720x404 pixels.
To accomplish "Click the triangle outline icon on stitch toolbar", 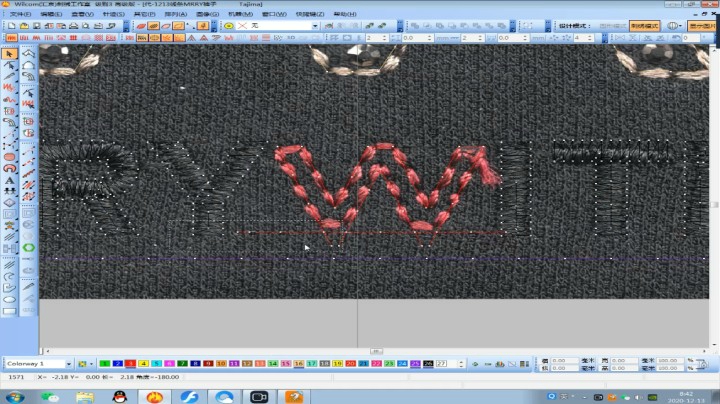I will (191, 38).
